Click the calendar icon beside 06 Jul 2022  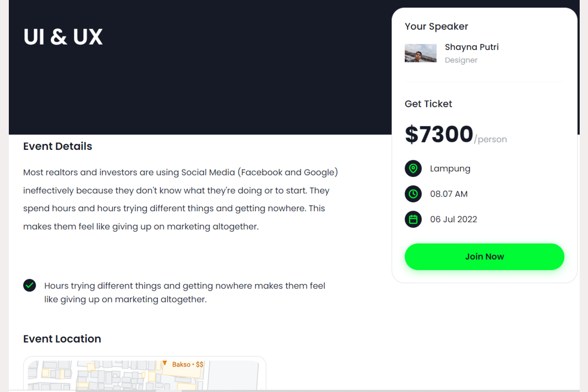coord(413,219)
